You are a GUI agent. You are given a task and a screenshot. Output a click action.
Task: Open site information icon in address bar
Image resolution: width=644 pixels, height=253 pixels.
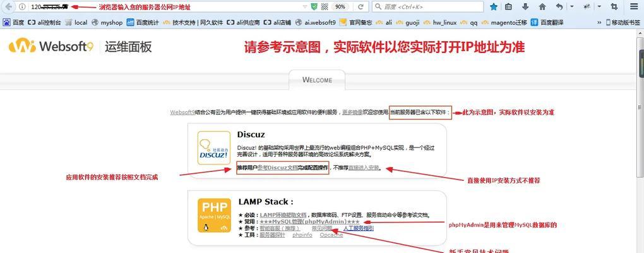(23, 6)
